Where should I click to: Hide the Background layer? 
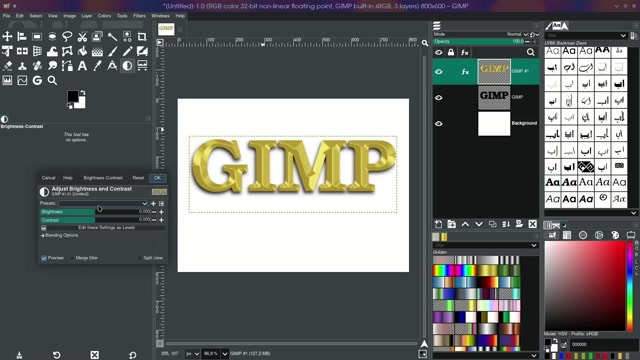pos(439,123)
